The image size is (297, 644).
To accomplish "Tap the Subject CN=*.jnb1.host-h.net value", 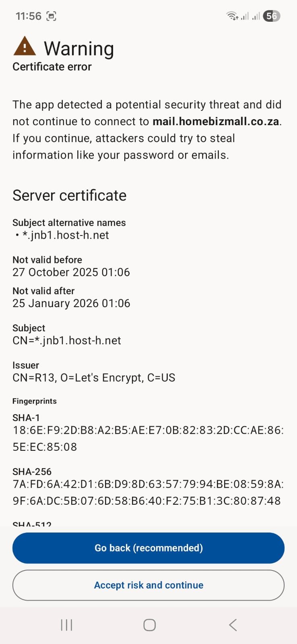I will 67,341.
